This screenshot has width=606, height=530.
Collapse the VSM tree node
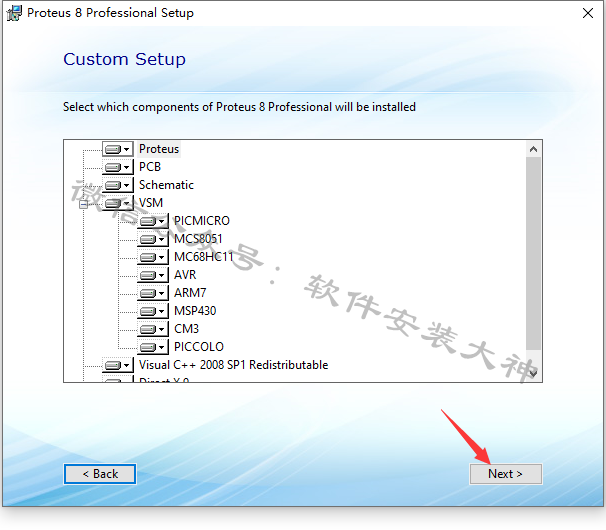(83, 204)
